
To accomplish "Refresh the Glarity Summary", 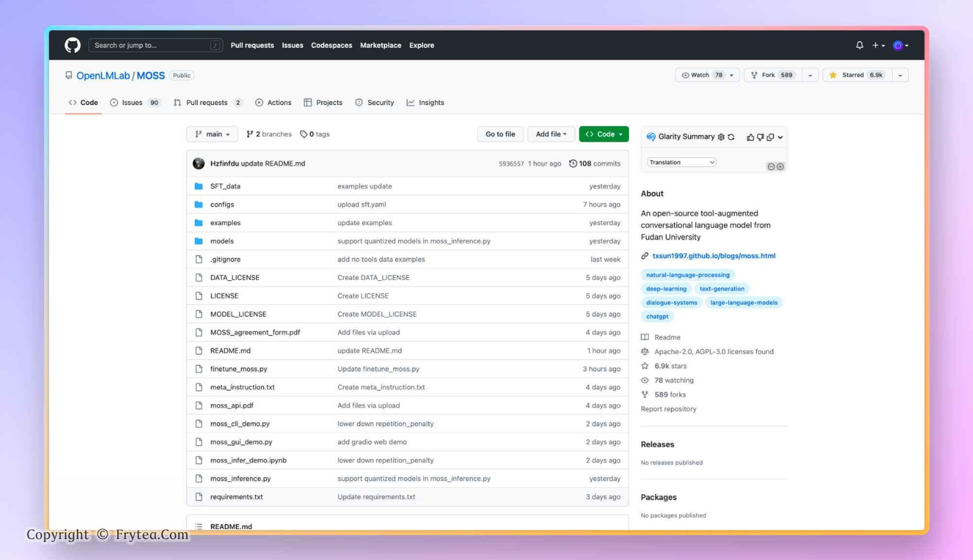I will point(731,137).
